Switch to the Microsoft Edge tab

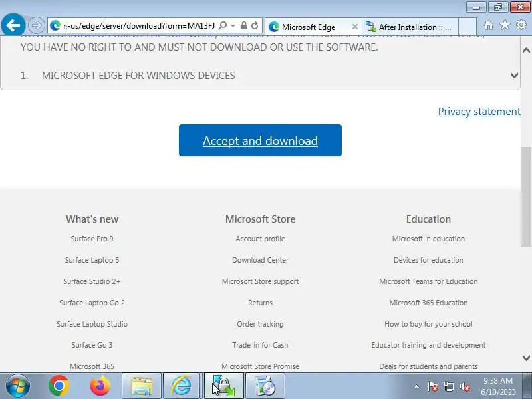(x=313, y=27)
